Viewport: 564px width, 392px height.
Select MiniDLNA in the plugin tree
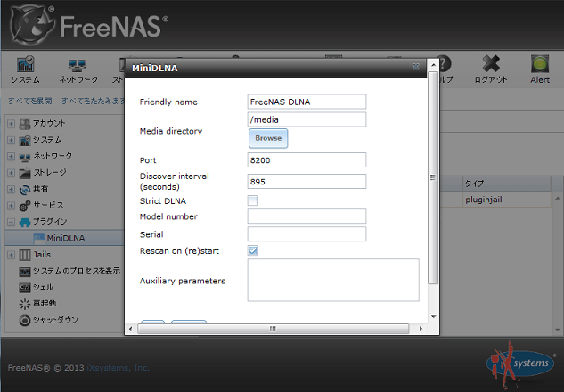(x=65, y=238)
